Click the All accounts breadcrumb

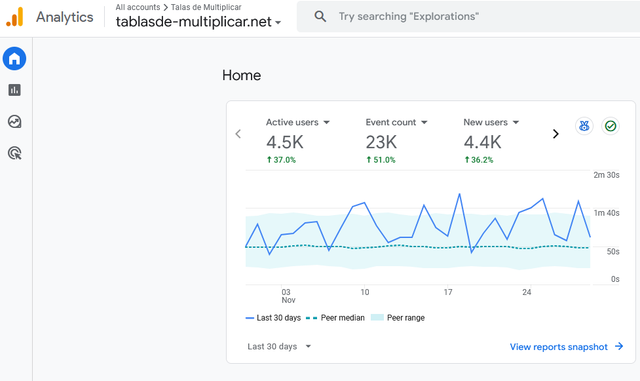pos(138,7)
